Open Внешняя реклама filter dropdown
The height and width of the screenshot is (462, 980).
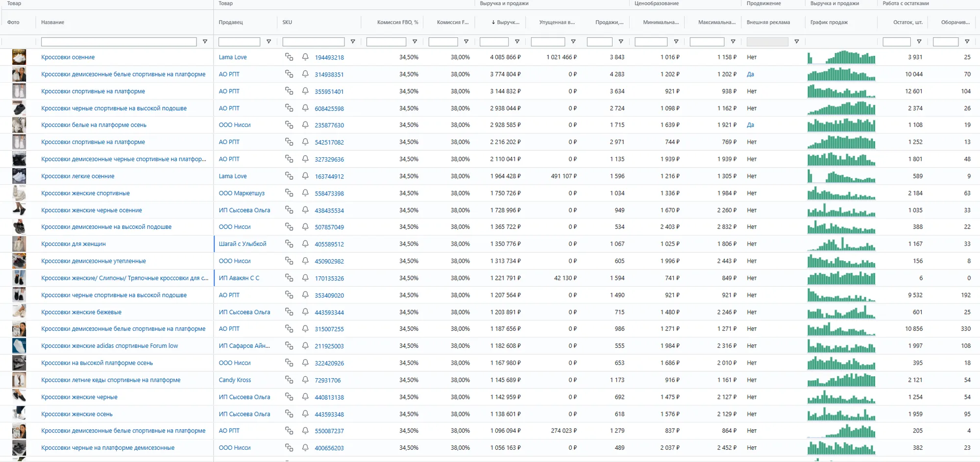797,42
